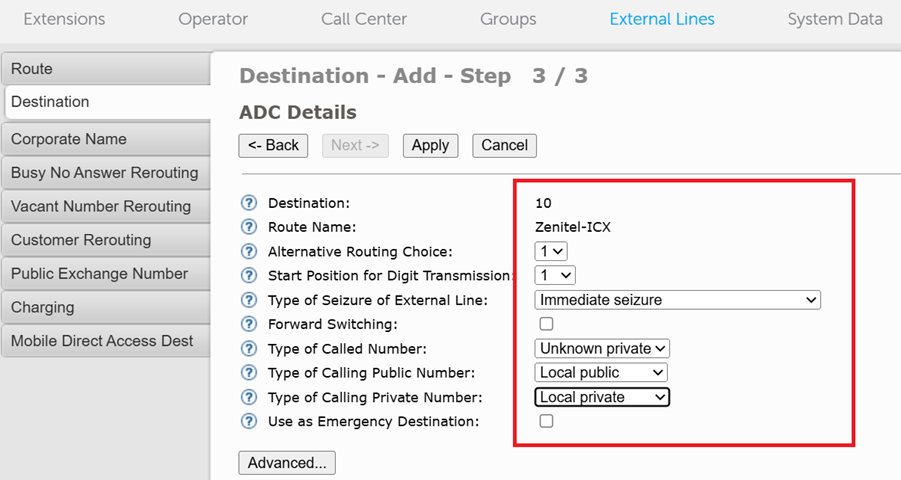Open Type of Called Number dropdown

pos(602,349)
